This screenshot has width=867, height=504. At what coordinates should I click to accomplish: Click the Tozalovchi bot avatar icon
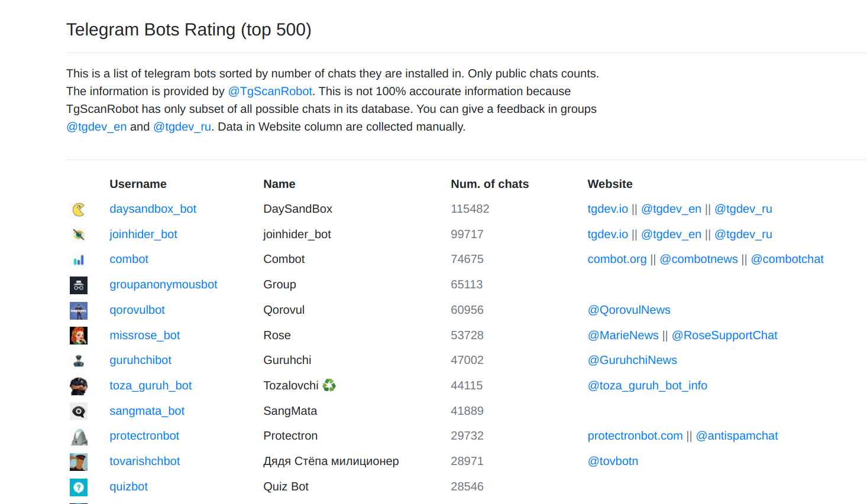click(79, 386)
